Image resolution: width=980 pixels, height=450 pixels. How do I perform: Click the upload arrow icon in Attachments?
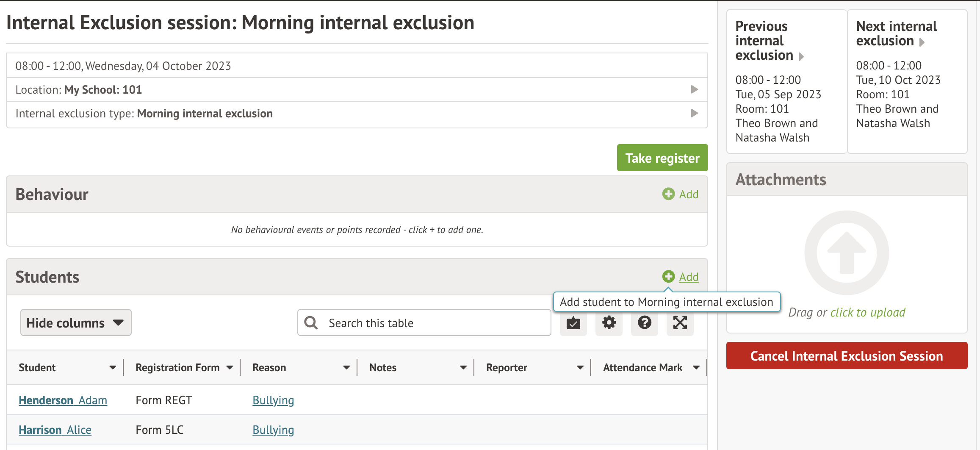pyautogui.click(x=846, y=253)
